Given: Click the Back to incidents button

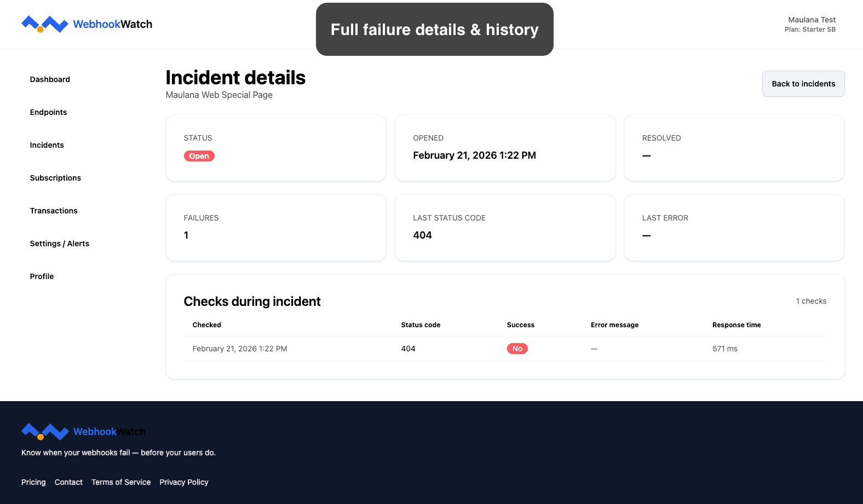Looking at the screenshot, I should click(x=803, y=84).
